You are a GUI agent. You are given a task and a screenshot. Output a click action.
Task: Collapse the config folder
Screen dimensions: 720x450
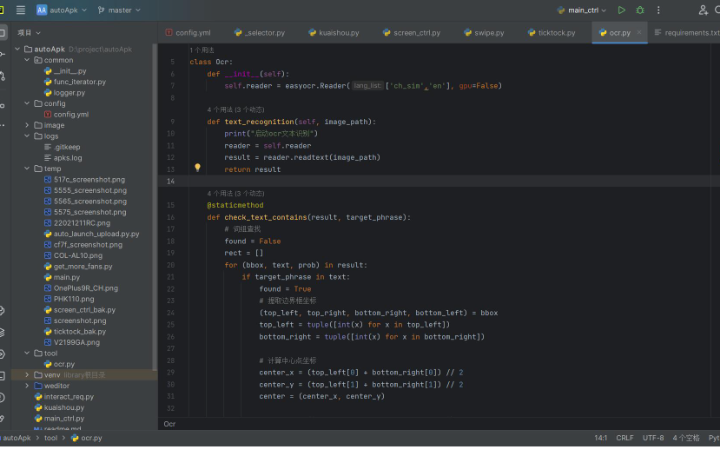(x=27, y=103)
